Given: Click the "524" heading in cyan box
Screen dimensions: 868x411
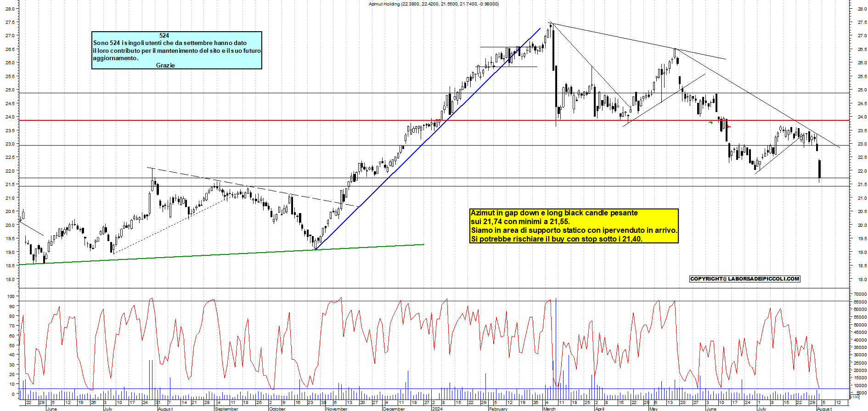Looking at the screenshot, I should pyautogui.click(x=164, y=35).
